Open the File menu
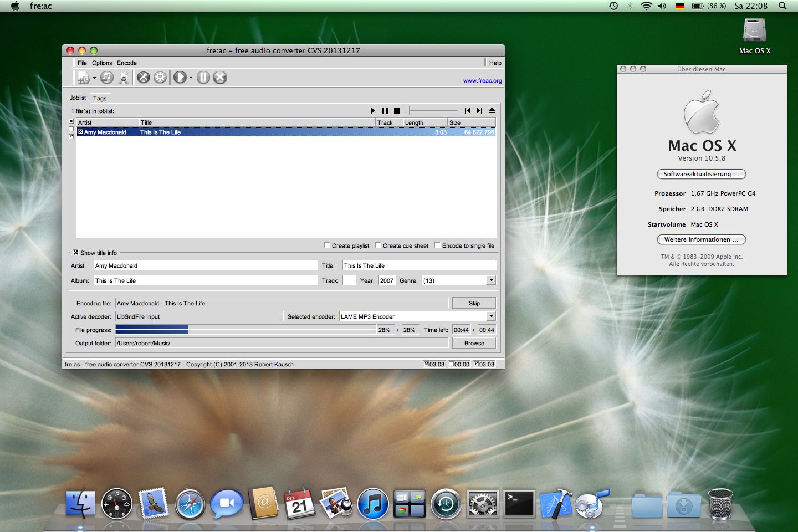The image size is (798, 532). coord(82,63)
